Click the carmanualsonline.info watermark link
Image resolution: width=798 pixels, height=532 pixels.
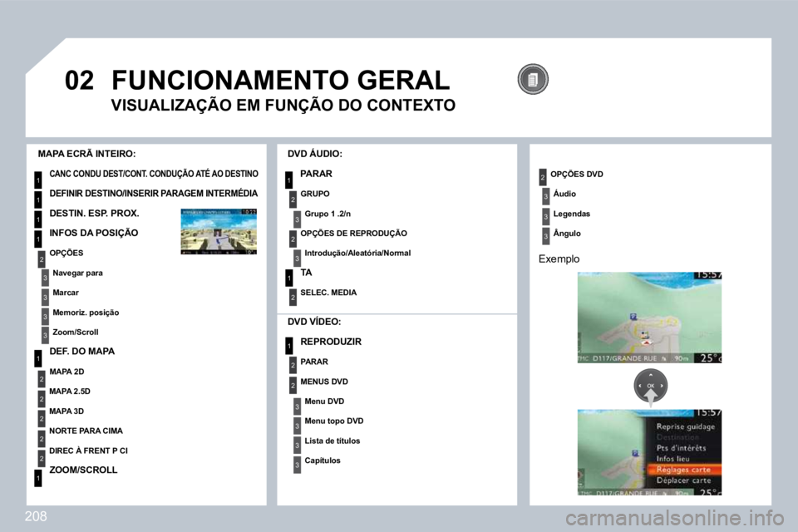(x=675, y=519)
